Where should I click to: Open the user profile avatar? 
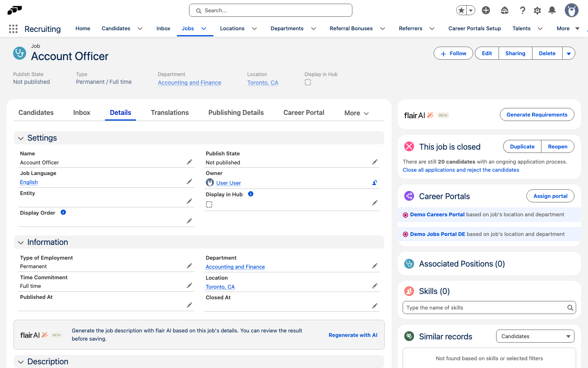(572, 10)
